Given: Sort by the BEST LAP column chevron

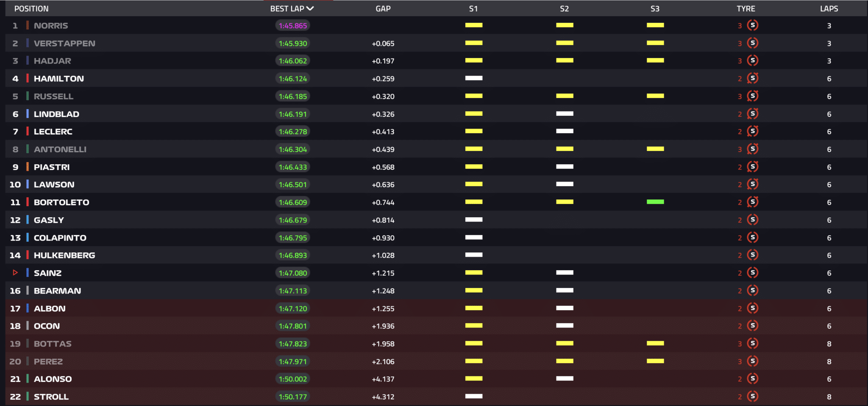Looking at the screenshot, I should point(310,8).
